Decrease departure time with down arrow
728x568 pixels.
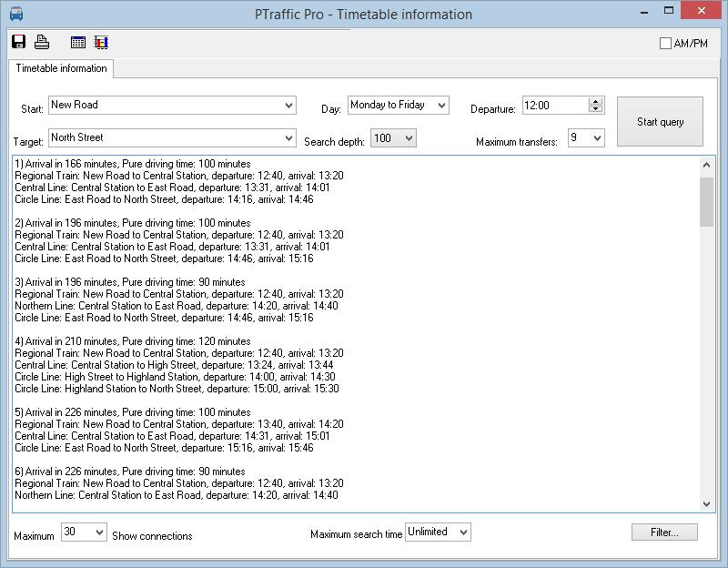click(595, 109)
